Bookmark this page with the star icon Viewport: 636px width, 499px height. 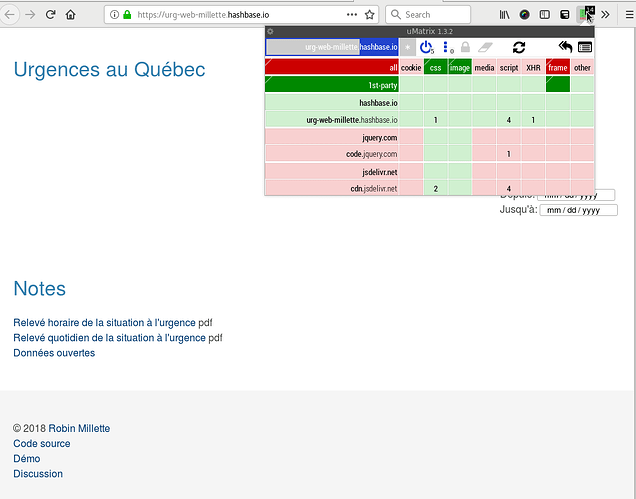point(369,15)
